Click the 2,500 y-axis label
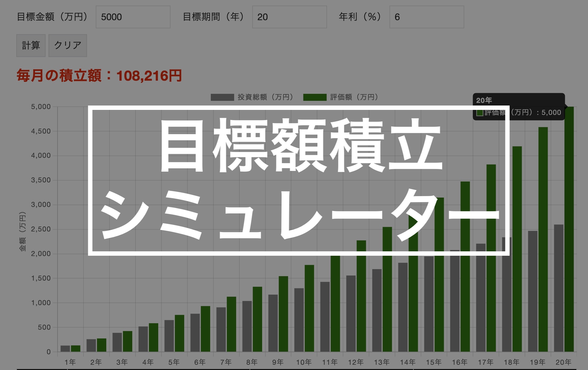This screenshot has width=588, height=370. click(x=41, y=229)
